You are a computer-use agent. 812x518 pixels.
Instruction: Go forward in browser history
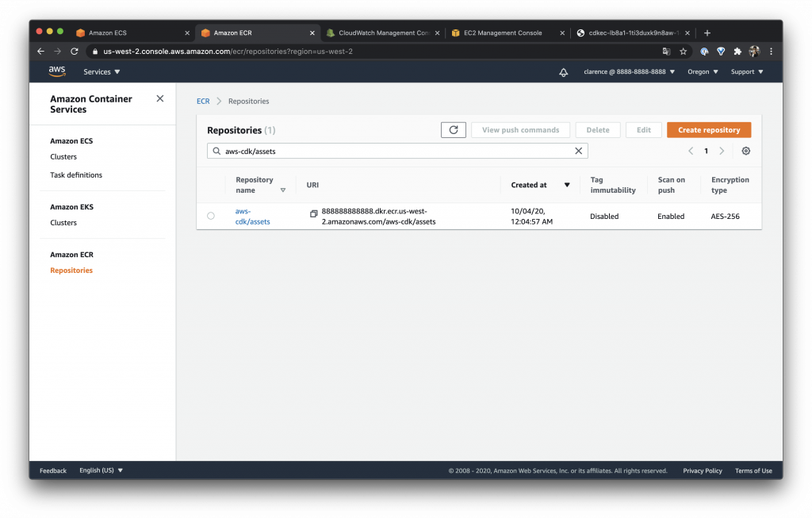click(x=57, y=52)
